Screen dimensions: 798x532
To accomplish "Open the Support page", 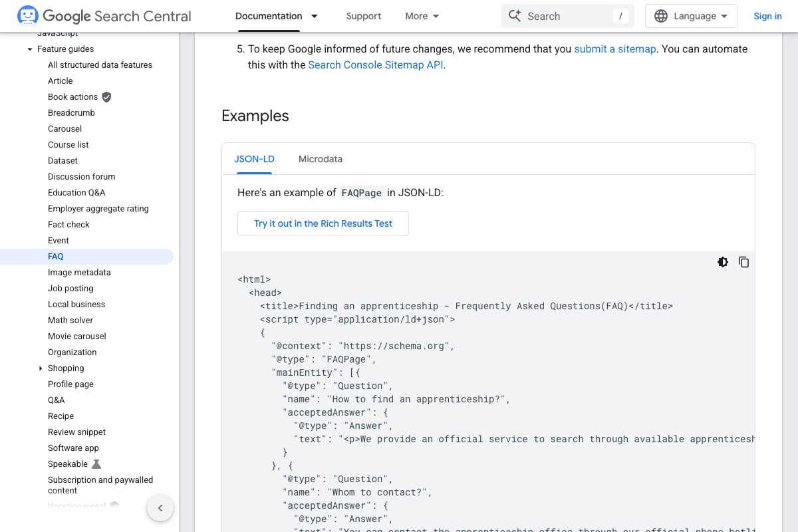I will point(364,15).
